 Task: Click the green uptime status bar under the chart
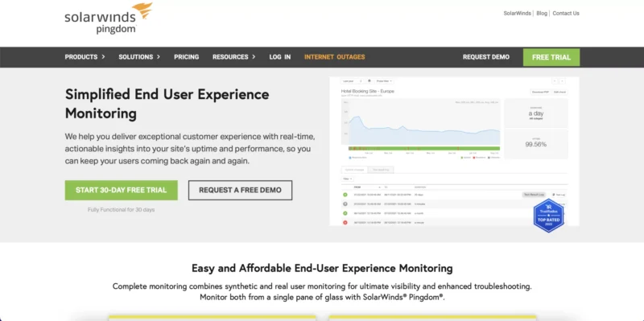pyautogui.click(x=424, y=148)
